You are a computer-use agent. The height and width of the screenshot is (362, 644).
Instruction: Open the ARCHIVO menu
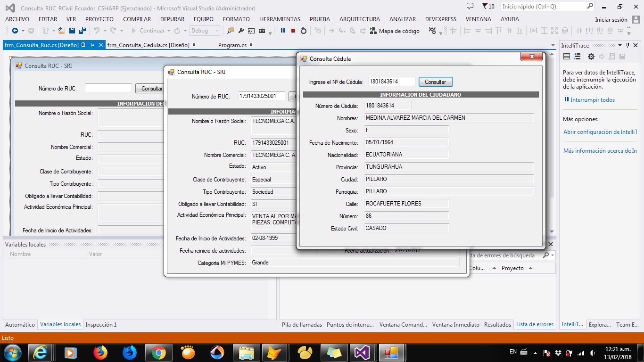tap(17, 19)
